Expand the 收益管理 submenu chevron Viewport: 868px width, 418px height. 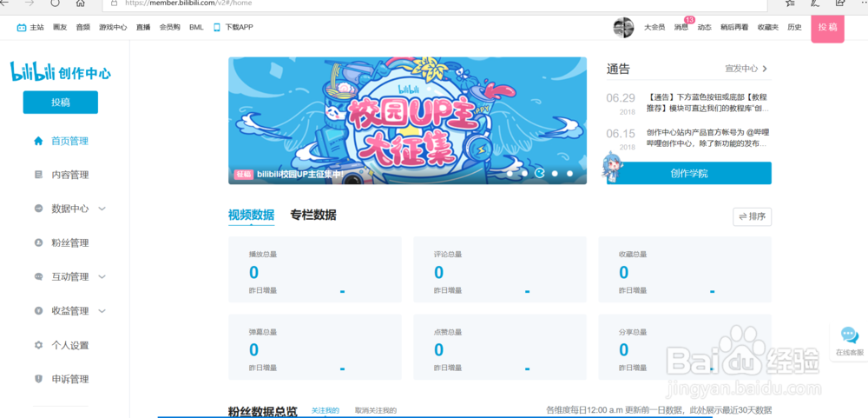coord(102,311)
